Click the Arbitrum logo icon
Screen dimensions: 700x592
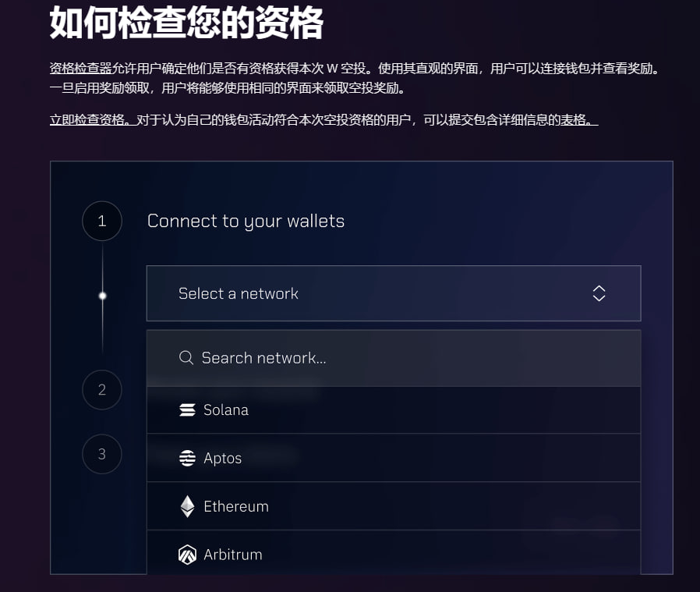click(x=187, y=555)
